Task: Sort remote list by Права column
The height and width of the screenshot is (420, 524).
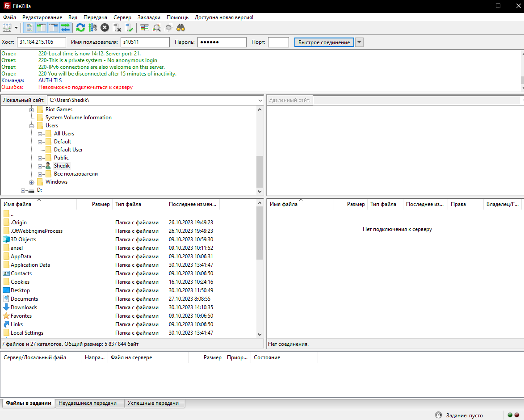Action: (465, 204)
